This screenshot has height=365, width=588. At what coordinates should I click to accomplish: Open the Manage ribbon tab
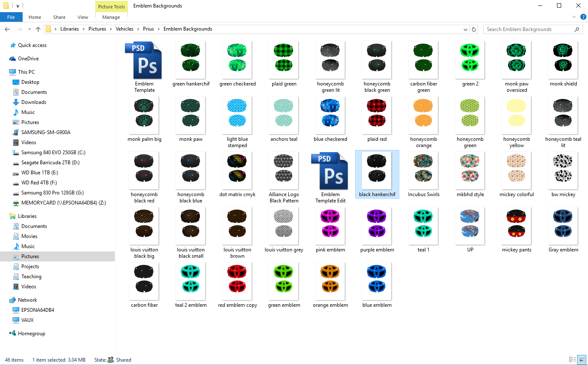111,17
